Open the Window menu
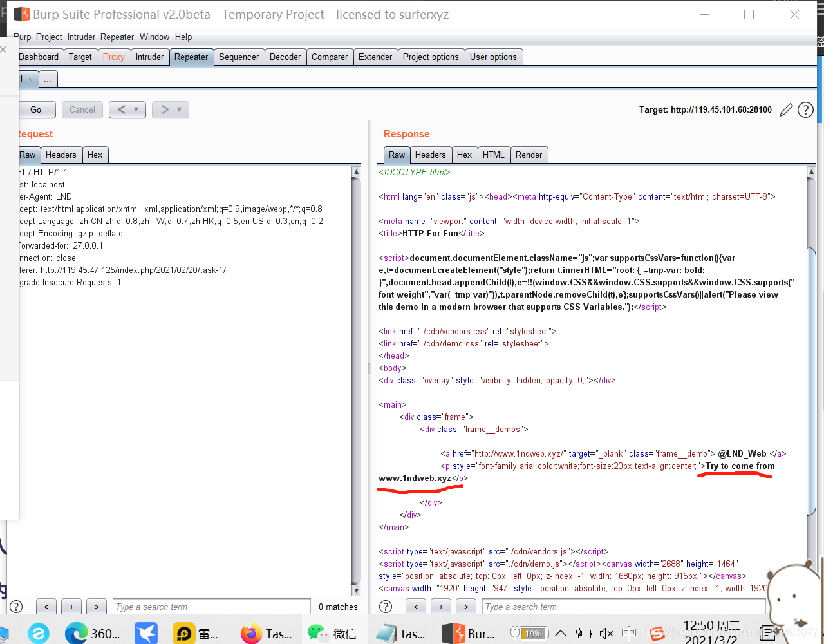 [x=154, y=37]
